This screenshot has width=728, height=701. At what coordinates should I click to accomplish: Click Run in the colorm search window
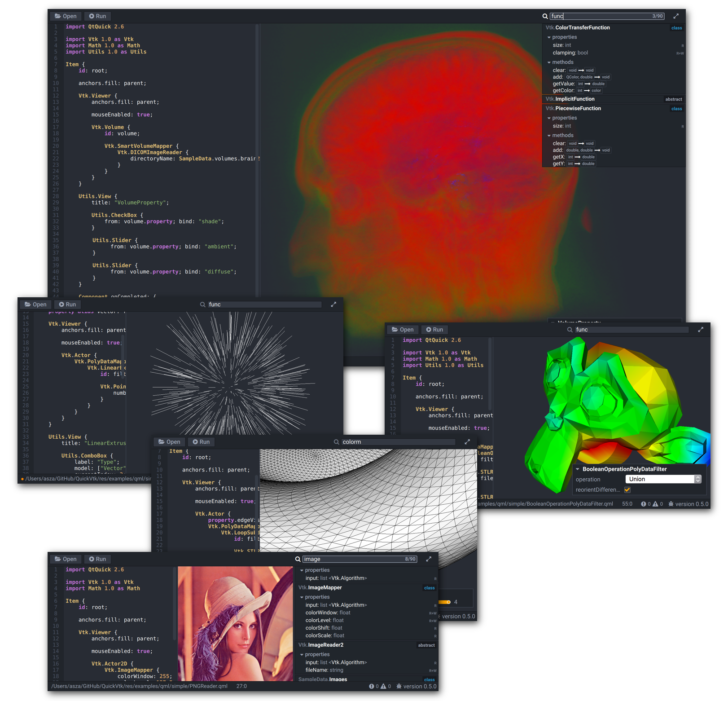click(201, 442)
